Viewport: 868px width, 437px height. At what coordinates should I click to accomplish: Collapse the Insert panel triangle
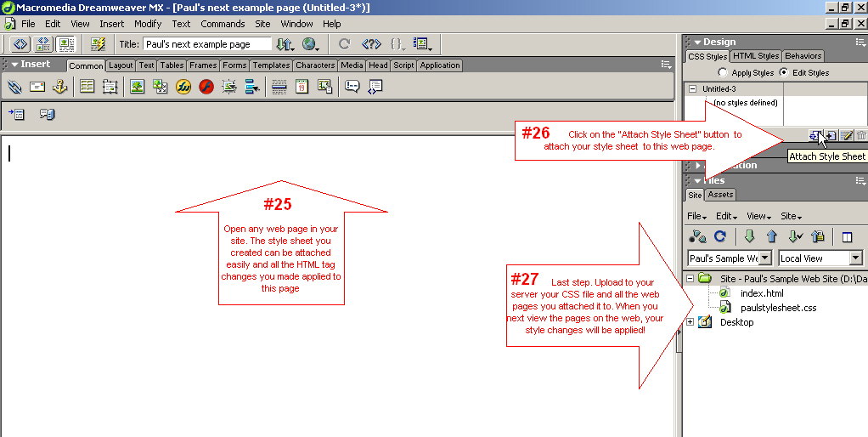coord(14,65)
